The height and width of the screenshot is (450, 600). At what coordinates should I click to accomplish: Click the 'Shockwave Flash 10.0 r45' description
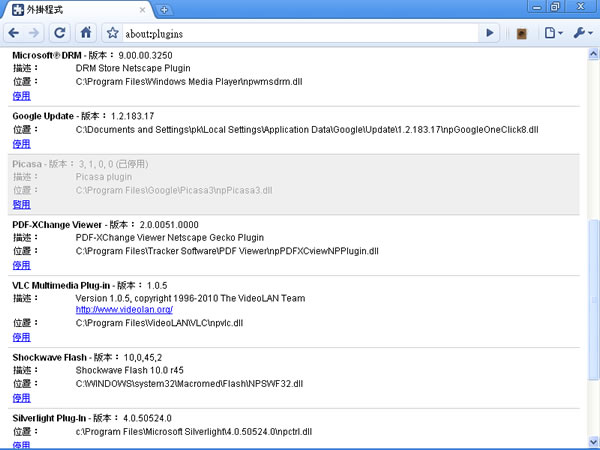point(129,370)
